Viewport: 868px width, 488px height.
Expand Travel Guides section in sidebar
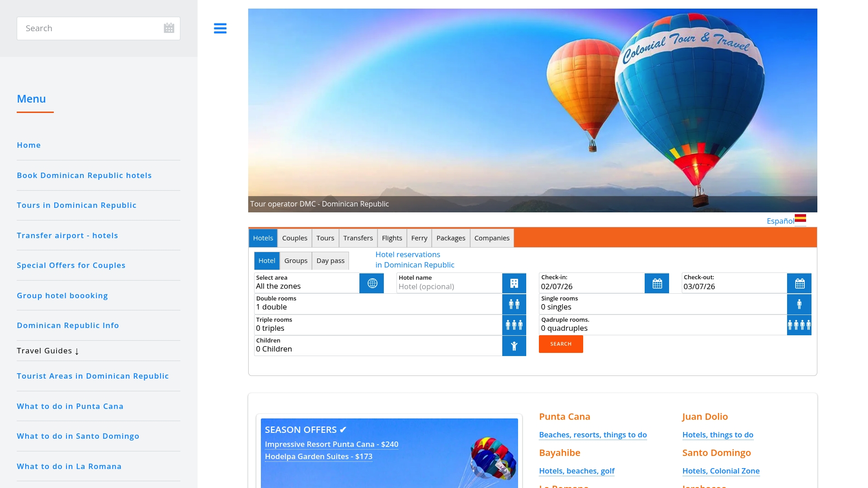pos(48,351)
